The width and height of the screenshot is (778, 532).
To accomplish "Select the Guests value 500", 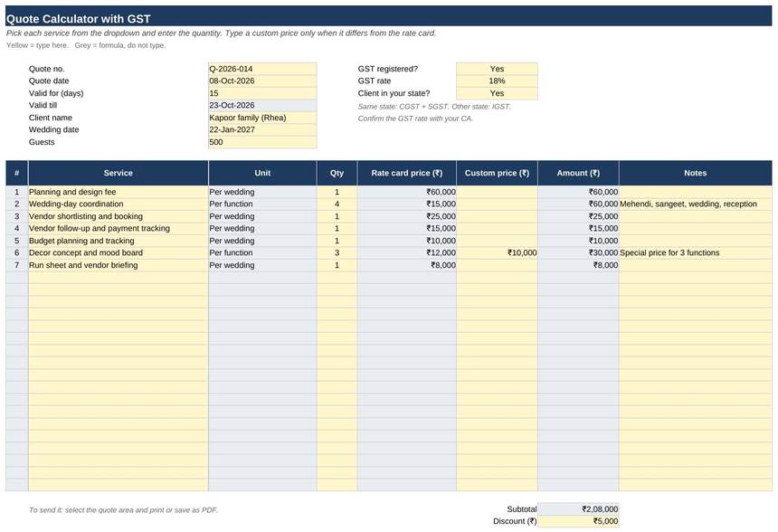I will click(x=262, y=142).
